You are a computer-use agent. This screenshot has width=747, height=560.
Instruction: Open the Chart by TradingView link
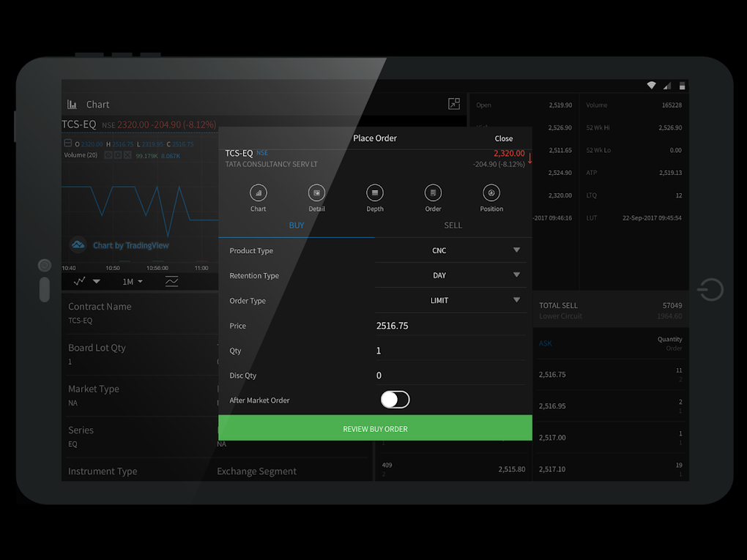click(131, 245)
